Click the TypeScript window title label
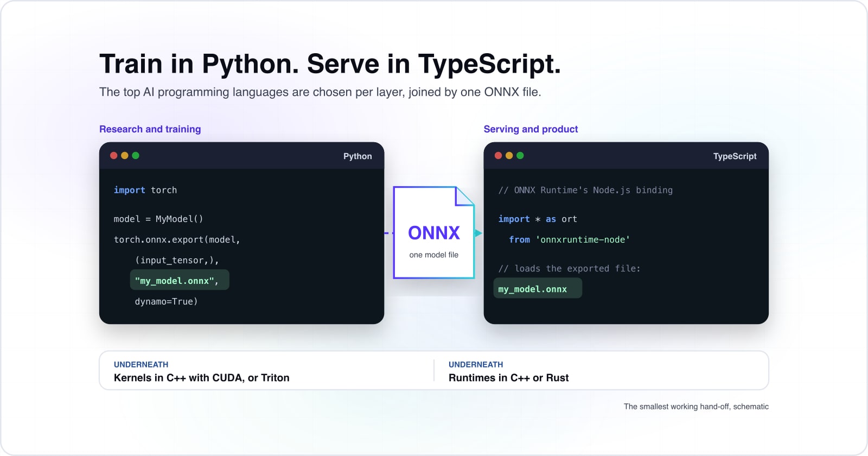 (x=735, y=156)
